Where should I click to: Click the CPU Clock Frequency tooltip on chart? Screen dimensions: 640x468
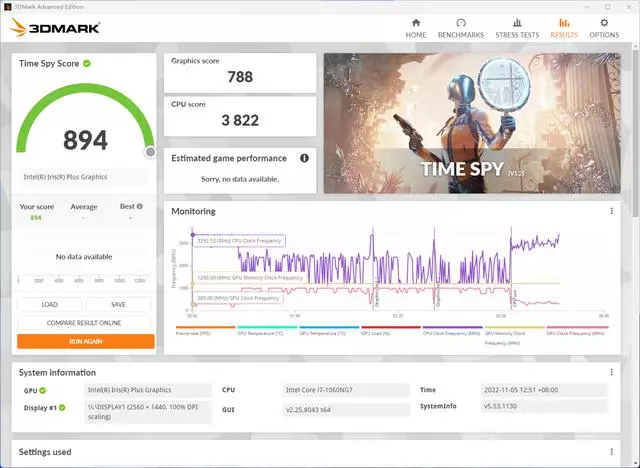[x=239, y=241]
